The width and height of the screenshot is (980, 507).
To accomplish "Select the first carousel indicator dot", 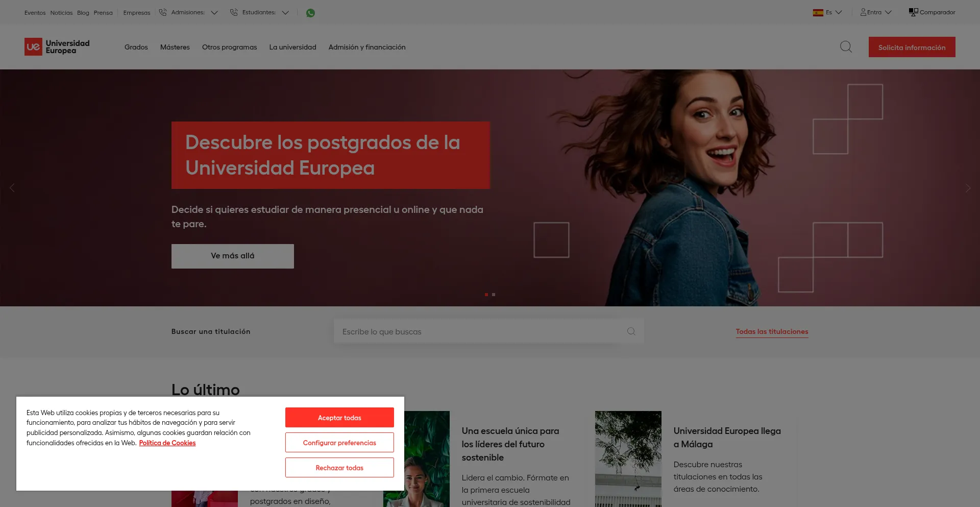I will pos(486,295).
